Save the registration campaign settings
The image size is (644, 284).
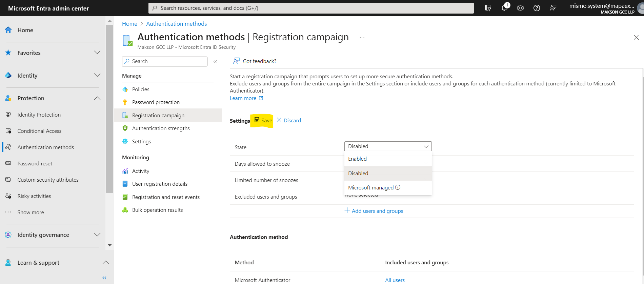pos(263,120)
